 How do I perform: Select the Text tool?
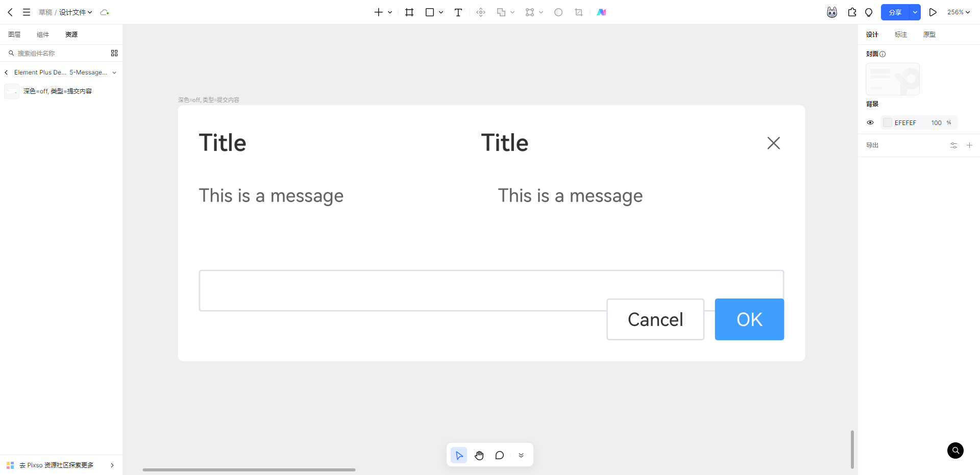[x=458, y=12]
